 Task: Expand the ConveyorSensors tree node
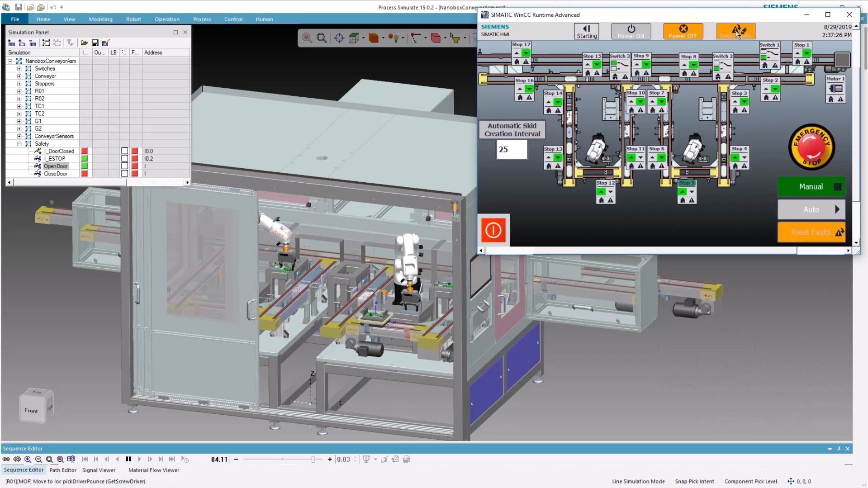pos(19,136)
